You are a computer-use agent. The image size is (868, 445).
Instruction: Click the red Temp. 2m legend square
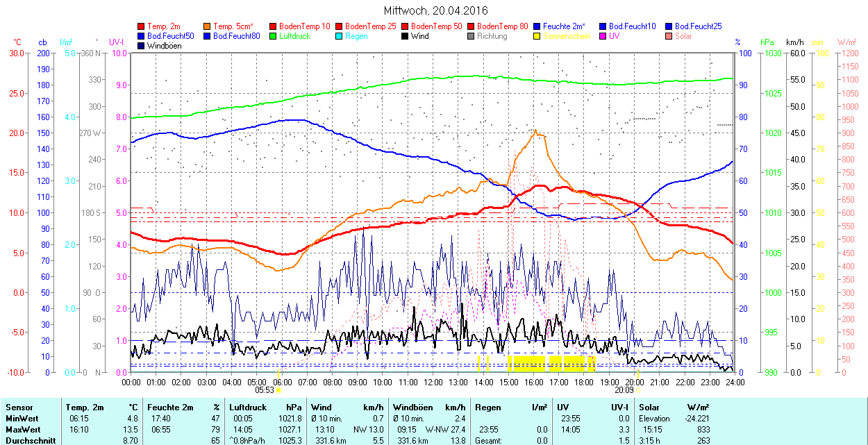[142, 26]
